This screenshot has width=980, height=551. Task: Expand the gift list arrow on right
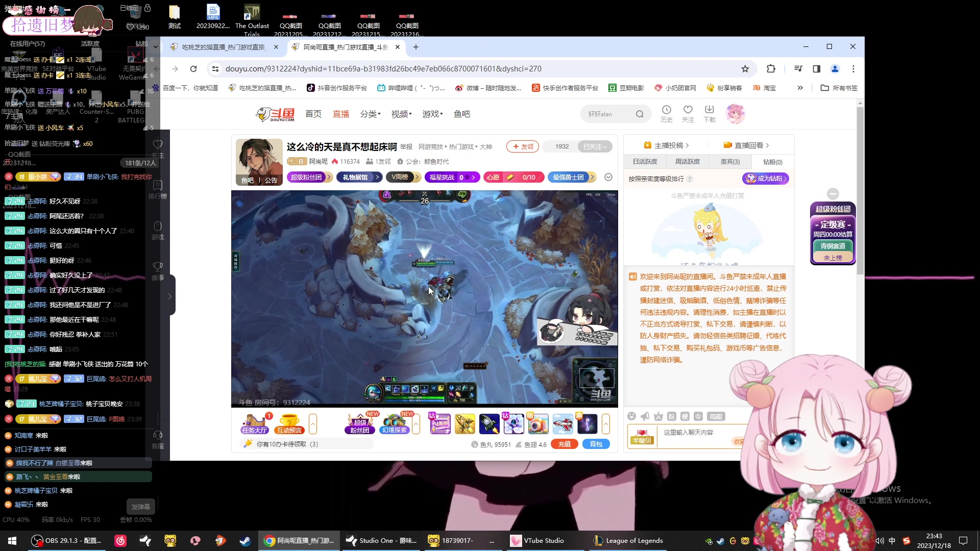coord(606,424)
